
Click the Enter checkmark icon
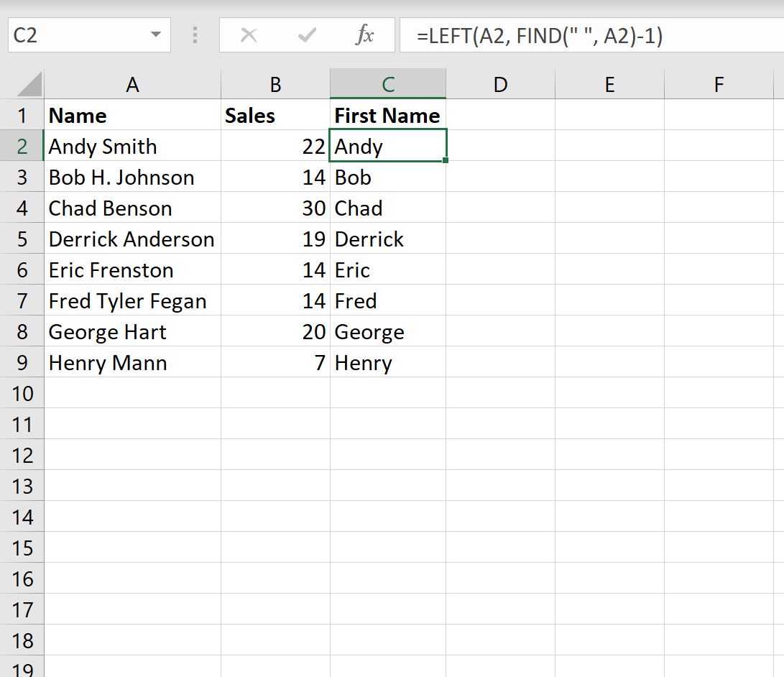tap(305, 34)
